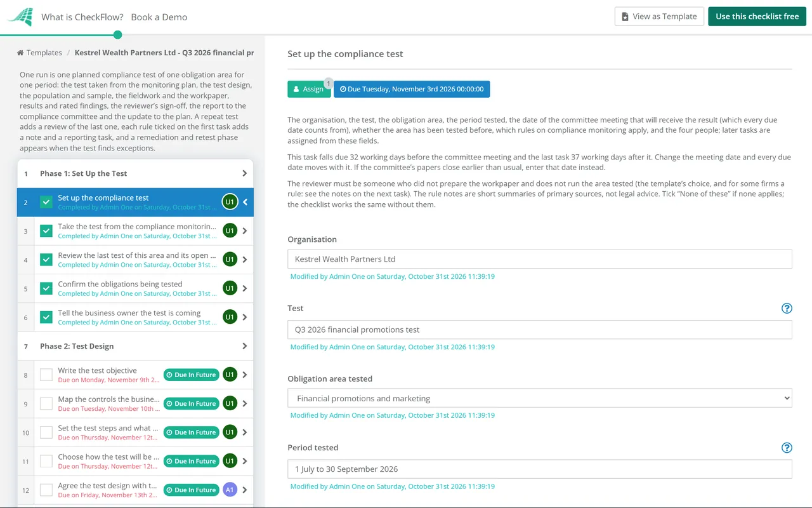
Task: Click Due In Future badge on Set the test steps
Action: pos(191,432)
